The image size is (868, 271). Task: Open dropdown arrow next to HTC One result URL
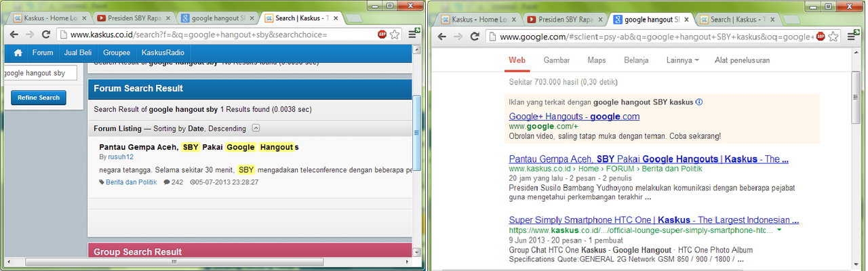[x=779, y=230]
